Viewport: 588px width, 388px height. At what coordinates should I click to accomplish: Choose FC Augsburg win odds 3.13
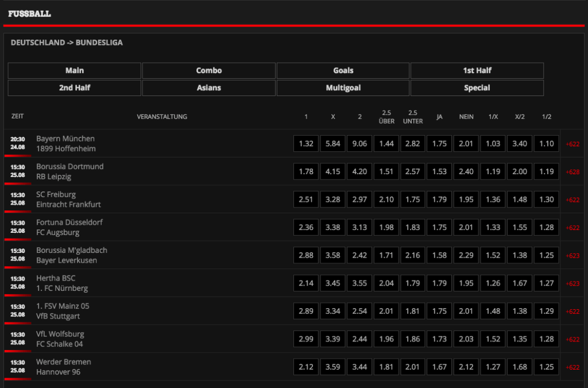(359, 228)
